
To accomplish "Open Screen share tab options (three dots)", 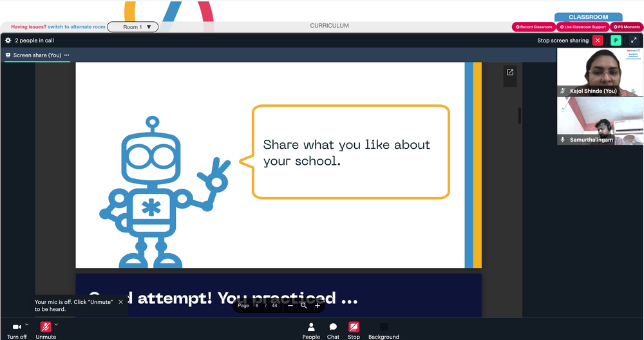I will (66, 55).
